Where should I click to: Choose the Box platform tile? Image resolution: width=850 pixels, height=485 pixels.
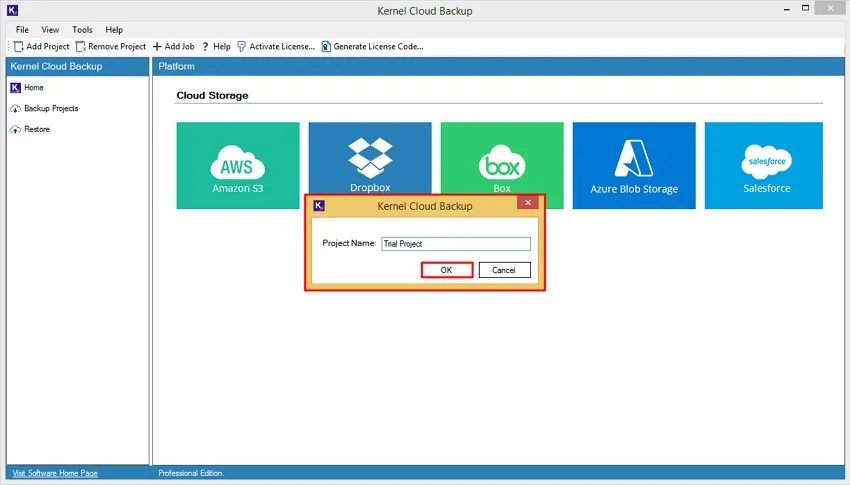coord(502,158)
